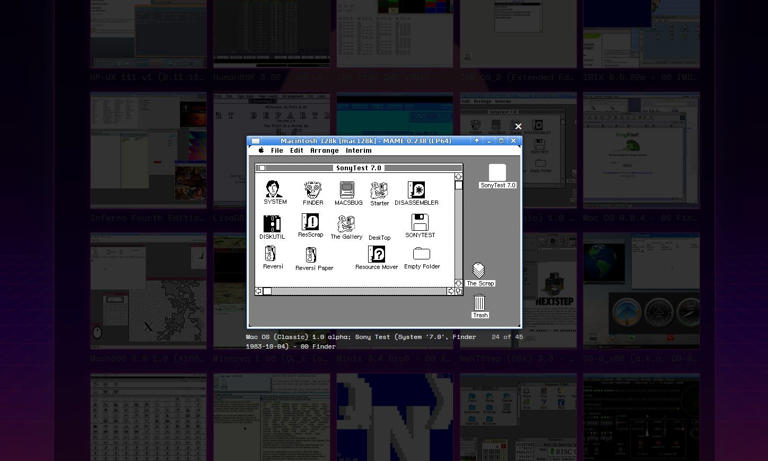Open the Apple menu
This screenshot has width=768, height=461.
(261, 150)
